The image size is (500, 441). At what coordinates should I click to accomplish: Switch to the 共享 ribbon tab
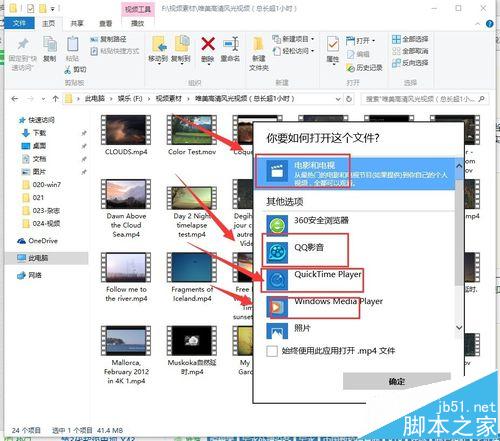[x=77, y=23]
